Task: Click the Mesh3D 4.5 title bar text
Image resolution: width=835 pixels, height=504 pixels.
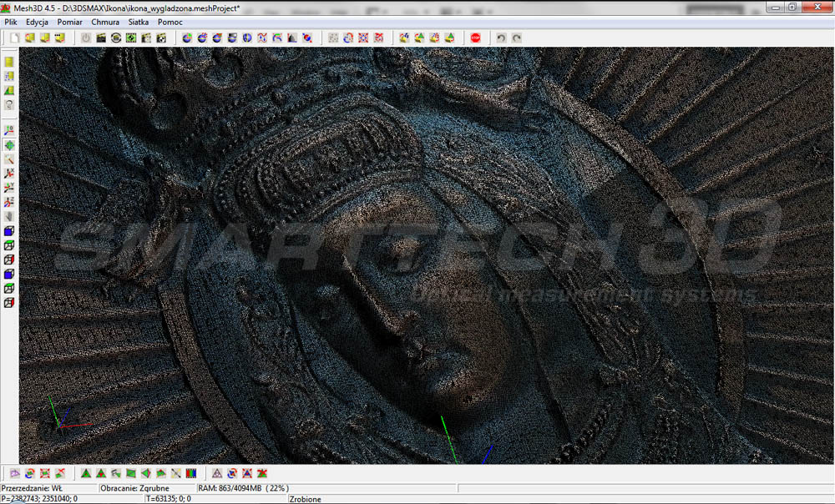Action: pyautogui.click(x=126, y=8)
